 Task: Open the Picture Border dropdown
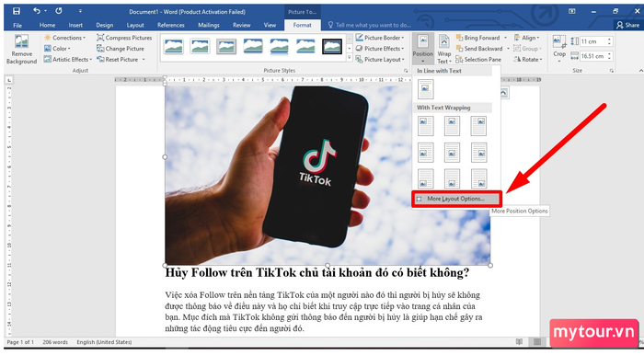pos(380,38)
